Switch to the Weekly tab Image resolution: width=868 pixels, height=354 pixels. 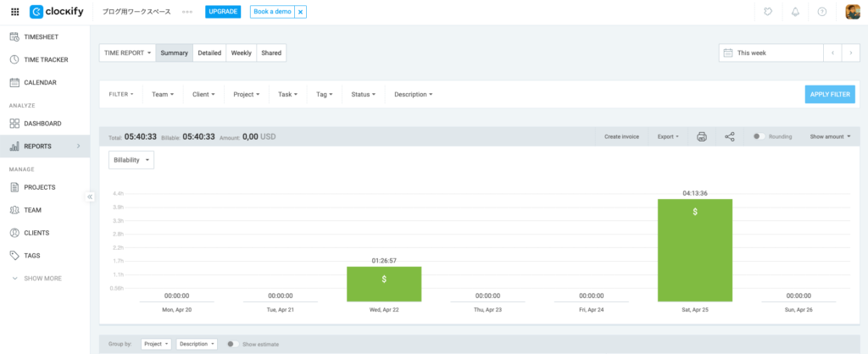point(241,53)
